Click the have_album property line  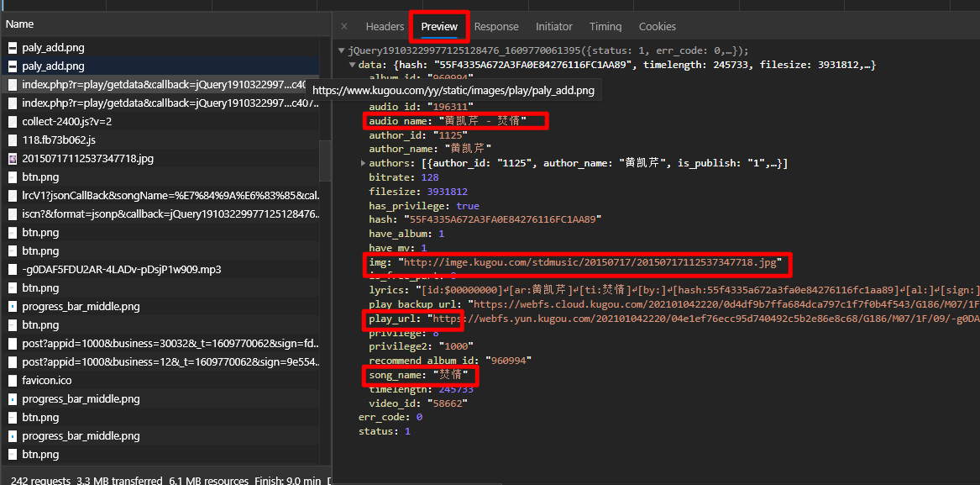[406, 234]
